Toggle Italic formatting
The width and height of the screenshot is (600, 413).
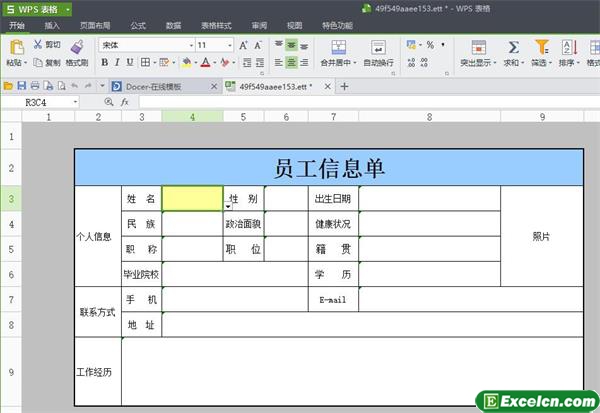tap(116, 62)
